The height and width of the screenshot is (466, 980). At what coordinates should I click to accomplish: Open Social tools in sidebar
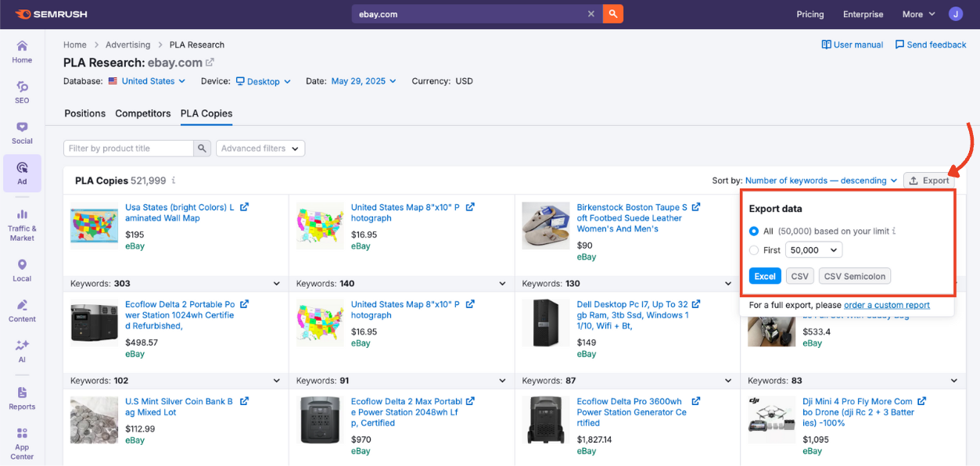22,132
